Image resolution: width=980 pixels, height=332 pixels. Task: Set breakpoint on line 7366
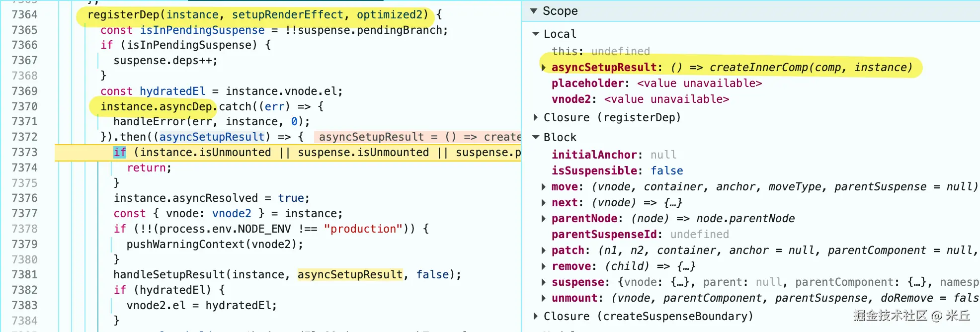pyautogui.click(x=25, y=45)
